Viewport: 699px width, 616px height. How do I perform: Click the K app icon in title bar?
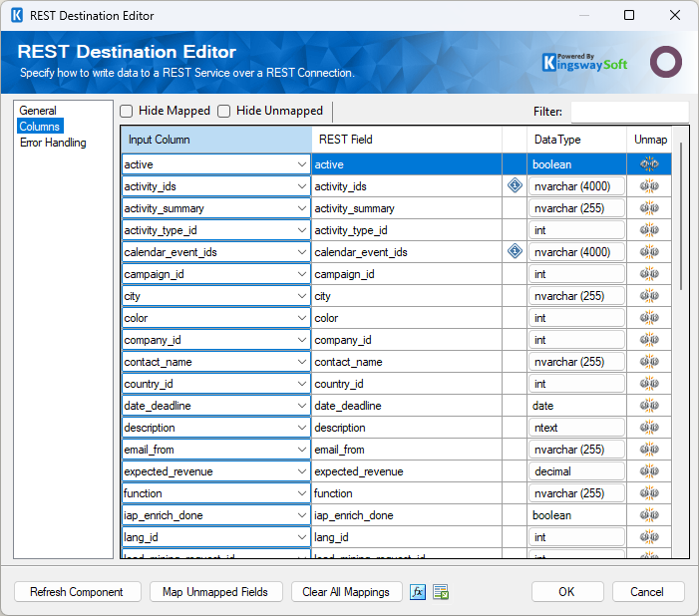tap(17, 15)
